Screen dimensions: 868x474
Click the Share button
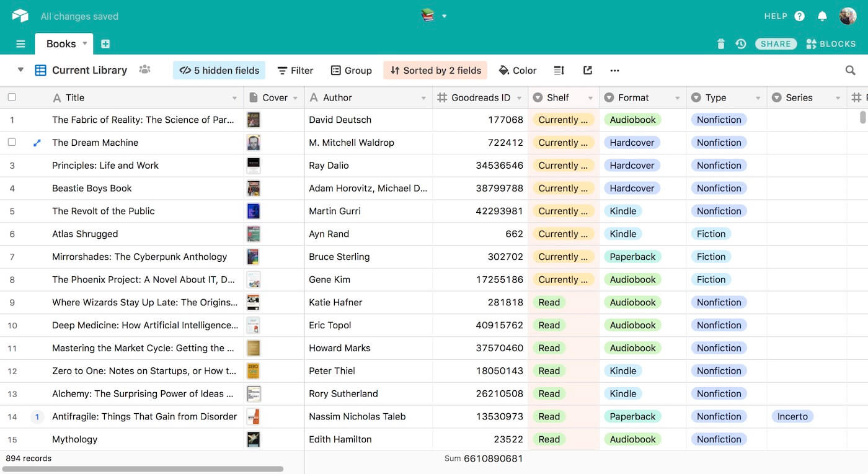click(776, 44)
